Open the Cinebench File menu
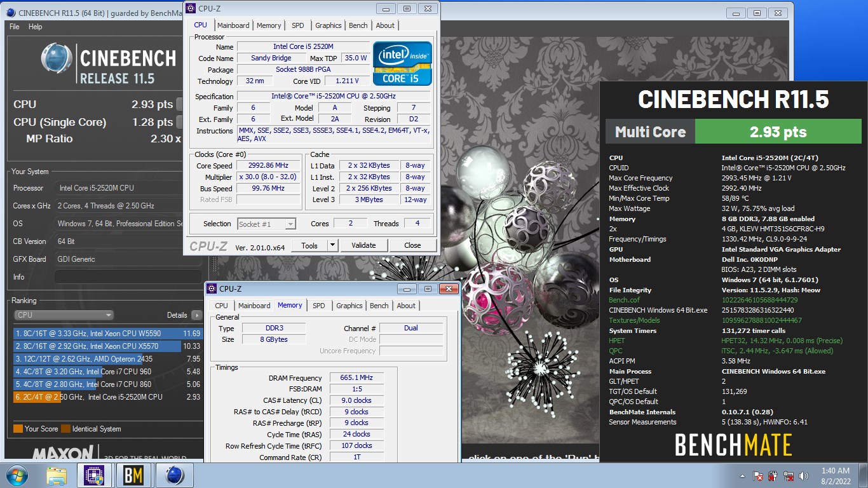 click(14, 27)
